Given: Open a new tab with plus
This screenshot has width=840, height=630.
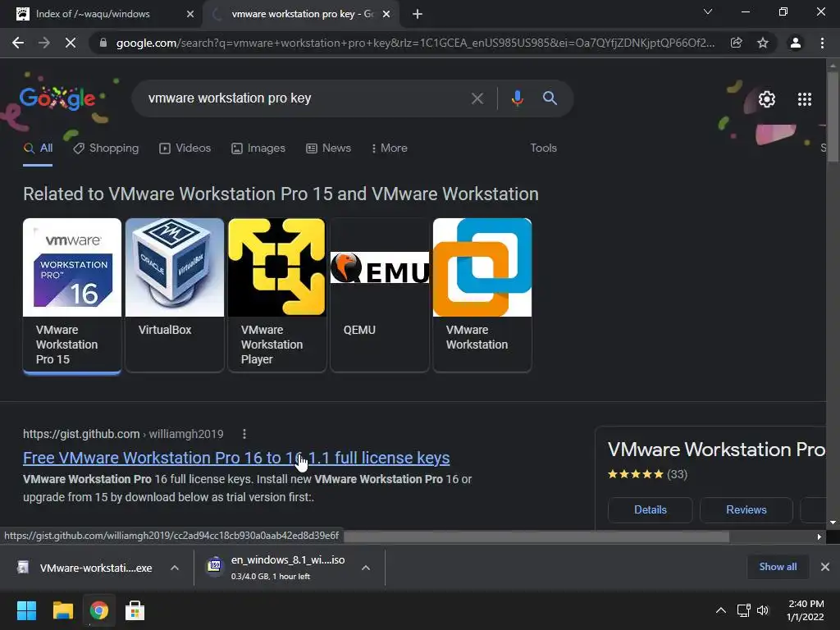Looking at the screenshot, I should pyautogui.click(x=418, y=14).
